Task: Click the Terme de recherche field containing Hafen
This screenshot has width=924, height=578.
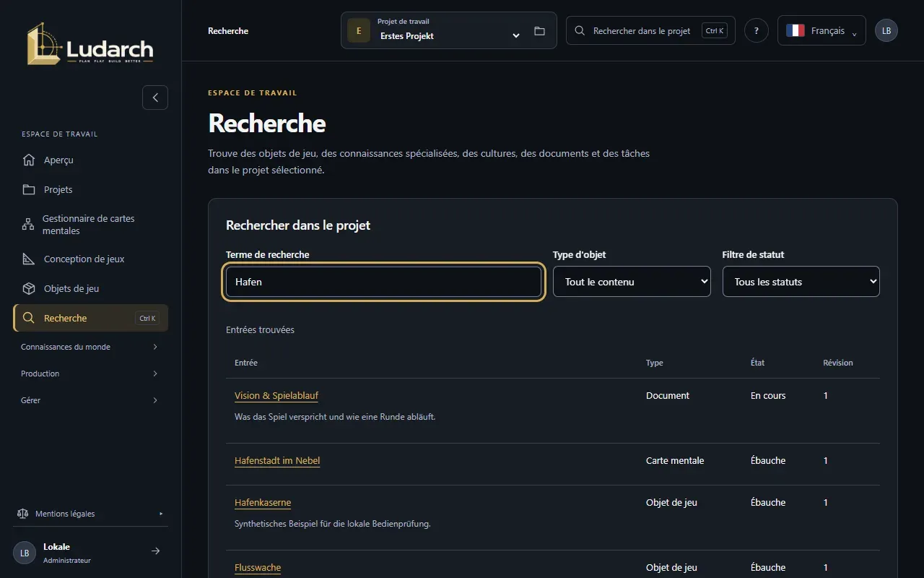Action: pyautogui.click(x=383, y=282)
